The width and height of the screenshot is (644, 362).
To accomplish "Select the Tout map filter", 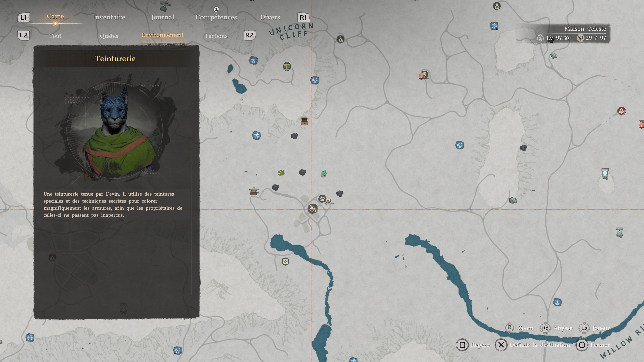I will click(55, 36).
